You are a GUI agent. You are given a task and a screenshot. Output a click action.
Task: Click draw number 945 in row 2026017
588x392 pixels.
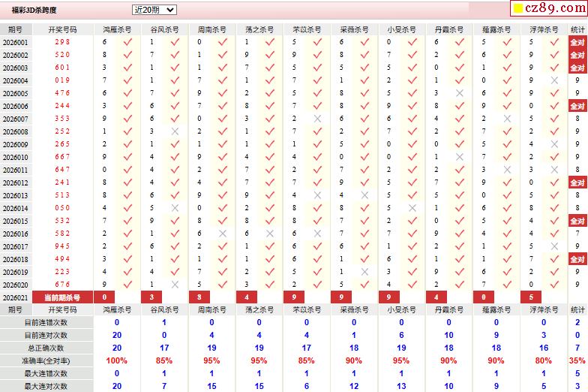point(62,246)
